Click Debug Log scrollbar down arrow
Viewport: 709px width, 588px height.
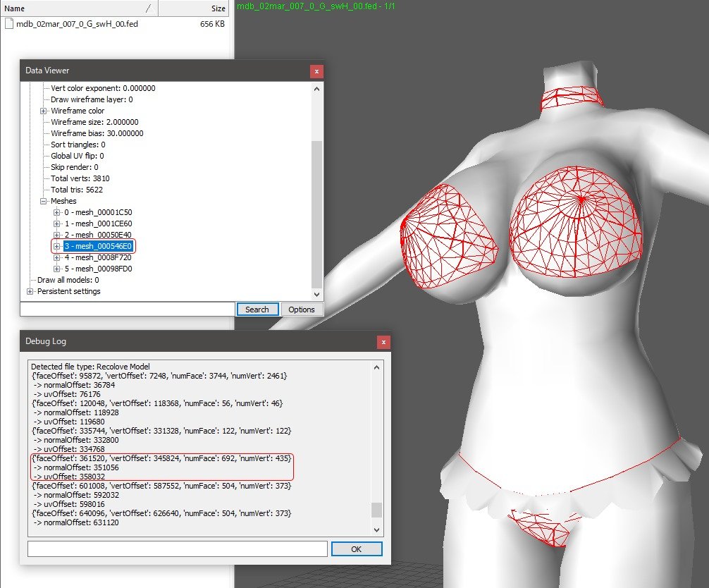click(x=376, y=529)
